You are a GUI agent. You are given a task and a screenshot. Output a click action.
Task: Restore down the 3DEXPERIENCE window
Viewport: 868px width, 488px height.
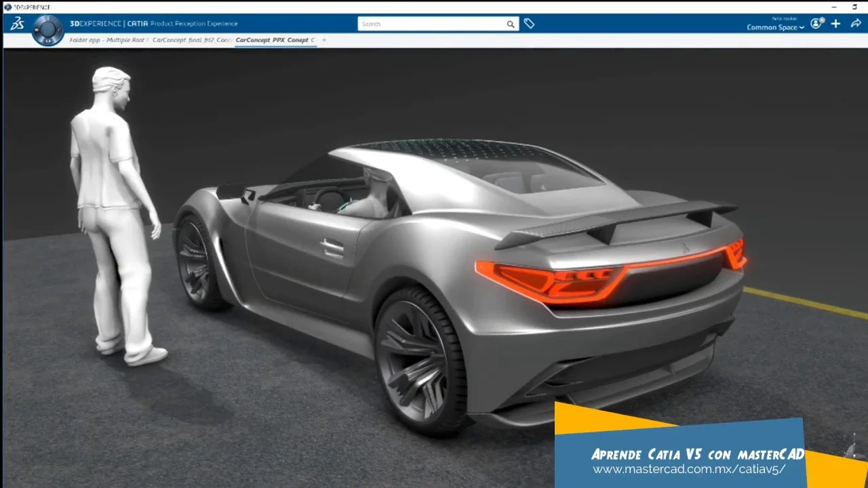[855, 7]
